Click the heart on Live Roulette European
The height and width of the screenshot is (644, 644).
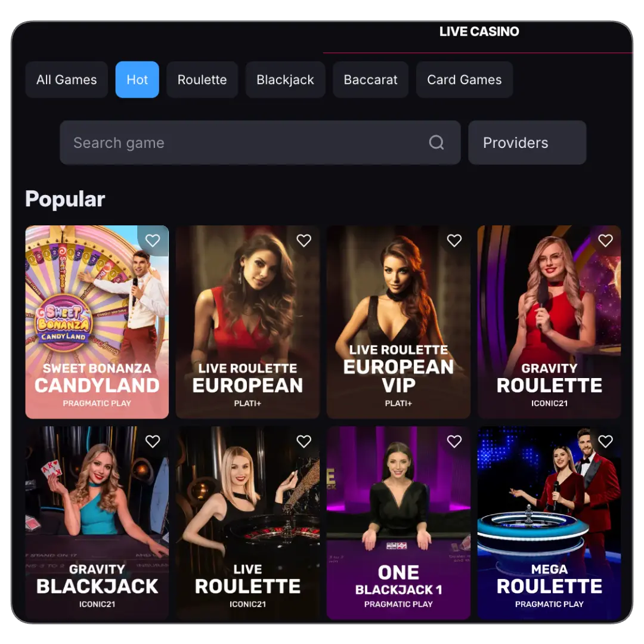pyautogui.click(x=304, y=240)
